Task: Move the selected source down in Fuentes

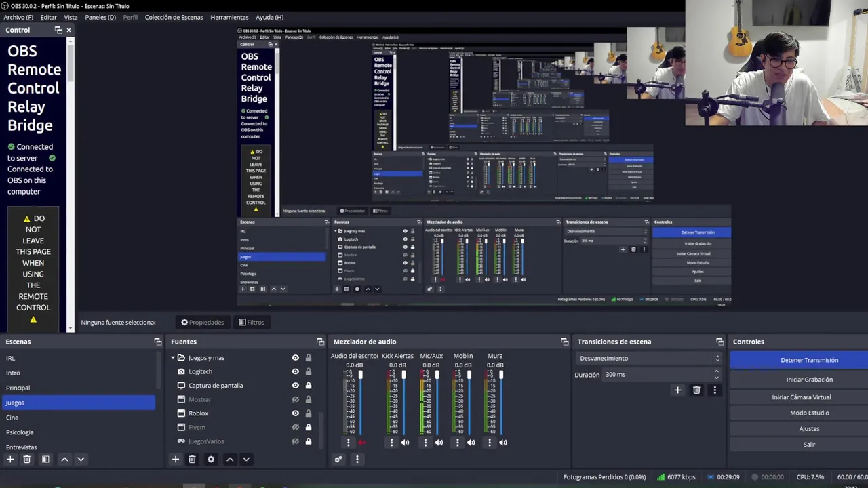Action: [x=246, y=460]
